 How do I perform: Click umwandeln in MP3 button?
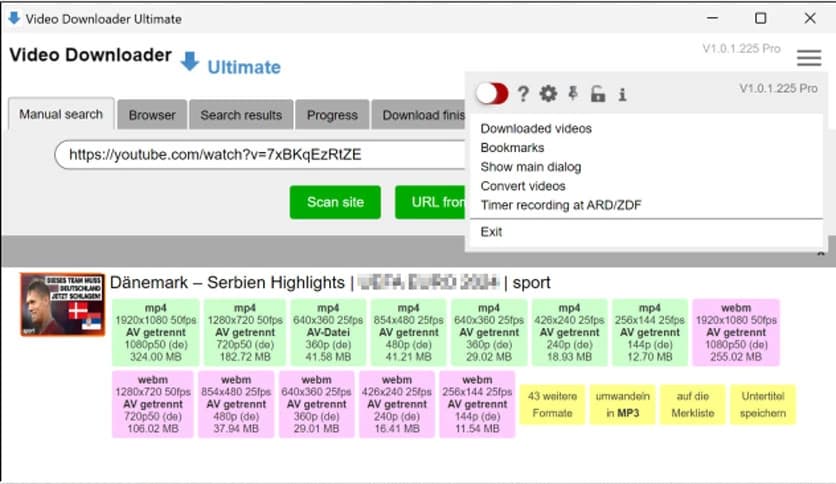click(622, 405)
